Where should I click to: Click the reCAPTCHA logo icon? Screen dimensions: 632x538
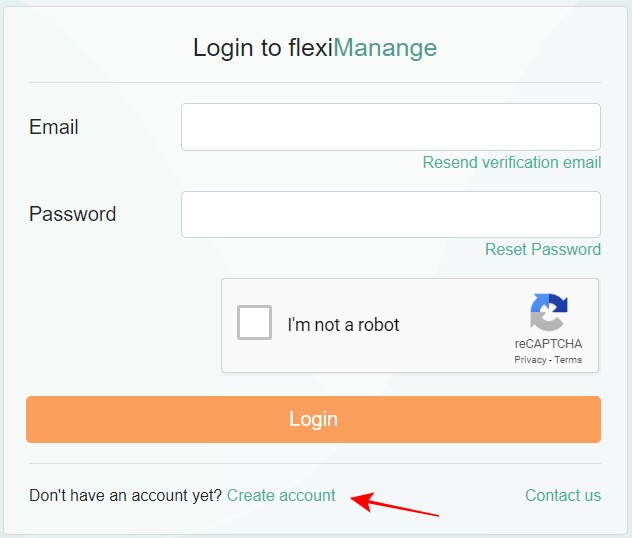pos(548,311)
